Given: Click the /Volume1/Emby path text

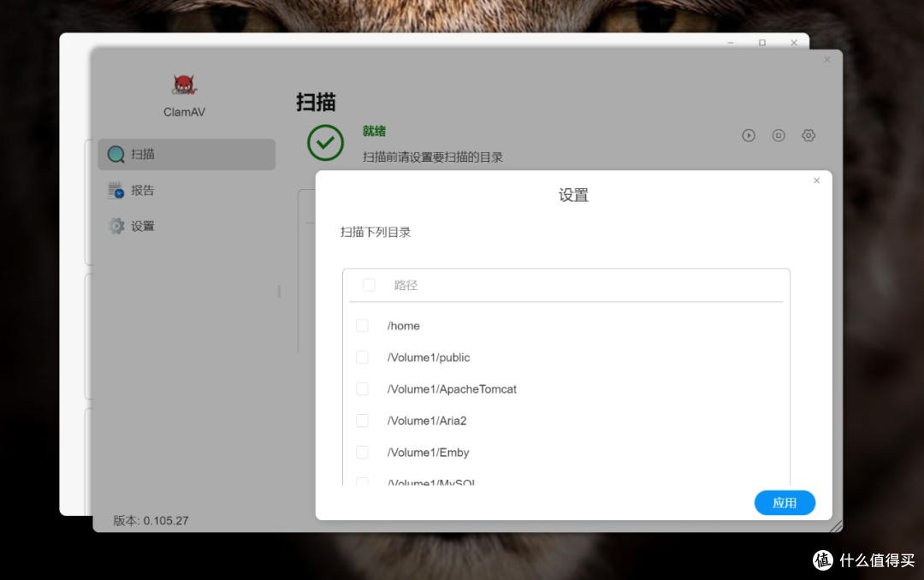Looking at the screenshot, I should click(428, 453).
